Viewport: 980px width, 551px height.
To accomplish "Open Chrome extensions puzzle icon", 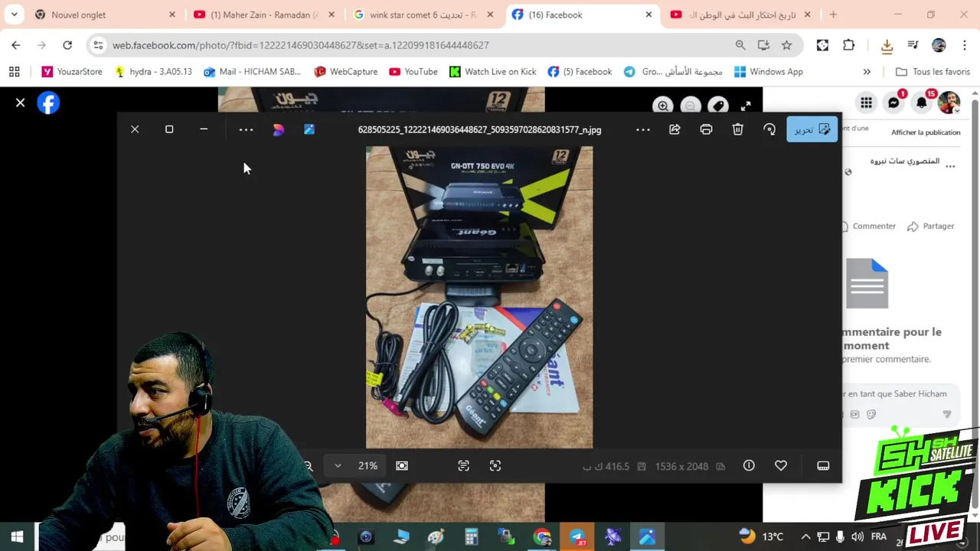I will [848, 45].
